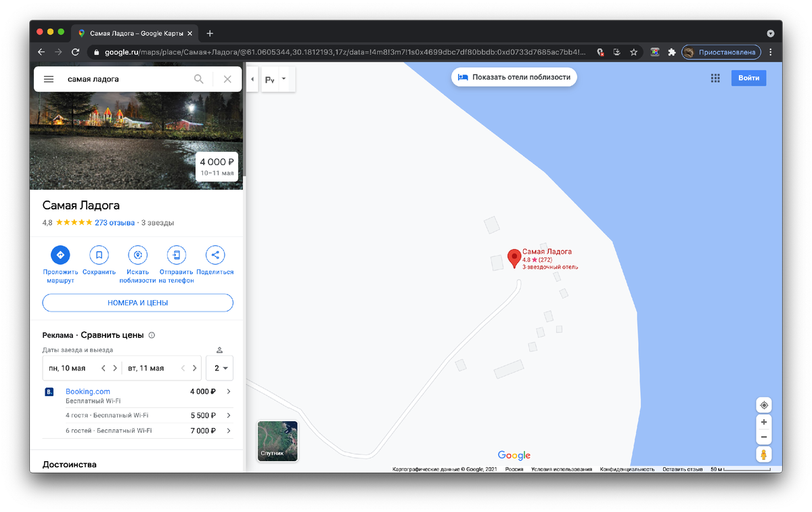Click next-day arrow for check-in date

pyautogui.click(x=115, y=368)
